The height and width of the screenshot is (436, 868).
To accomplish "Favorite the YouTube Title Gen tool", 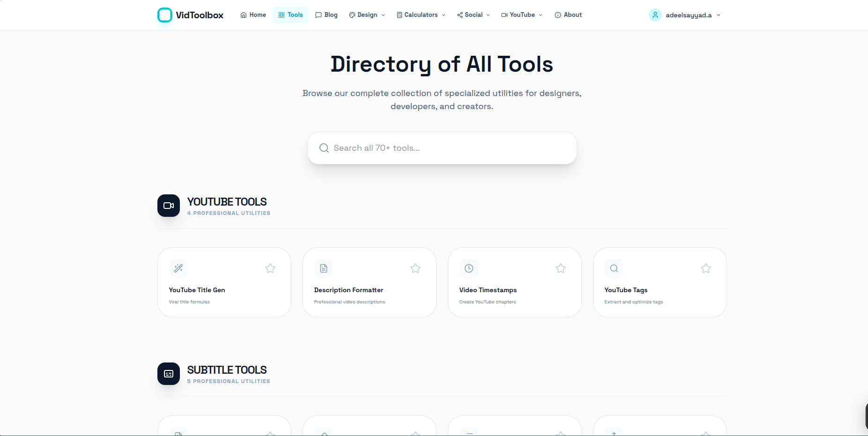I will coord(270,268).
